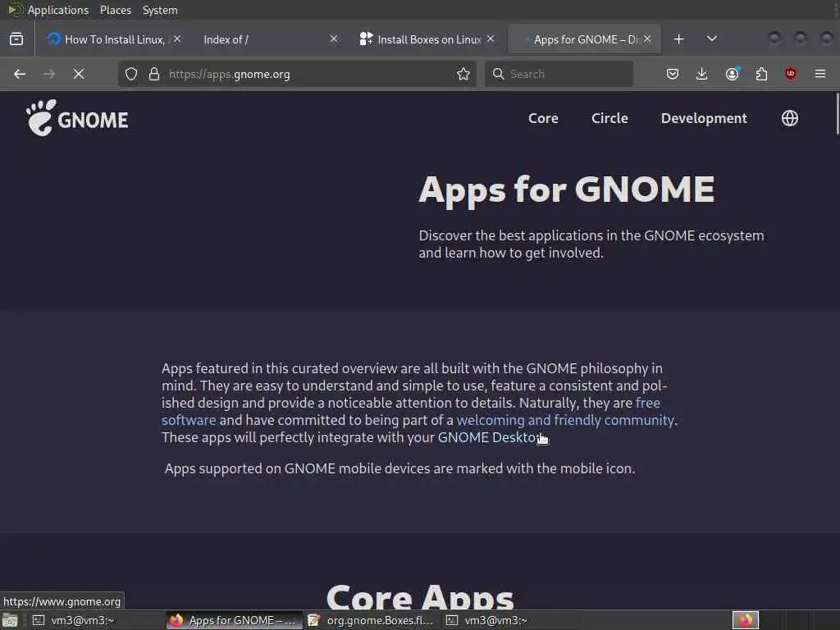840x630 pixels.
Task: Close the 'Apps for GNOME' tab
Action: pos(647,39)
